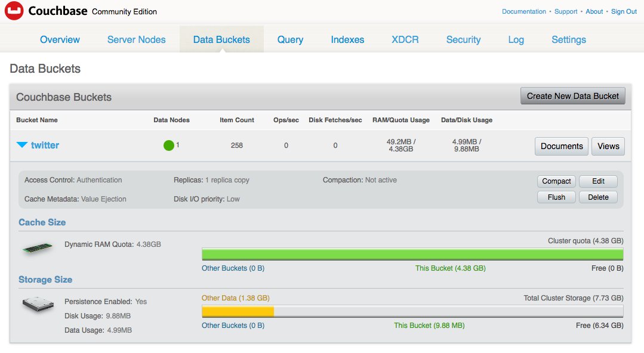The width and height of the screenshot is (644, 353).
Task: Click Other Buckets (0 B) under Cache Size
Action: tap(233, 268)
